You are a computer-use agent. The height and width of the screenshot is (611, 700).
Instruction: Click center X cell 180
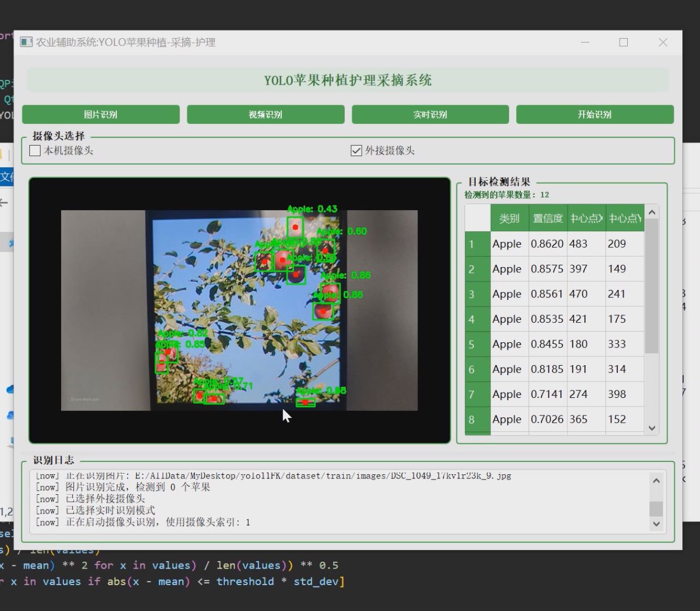[x=587, y=344]
